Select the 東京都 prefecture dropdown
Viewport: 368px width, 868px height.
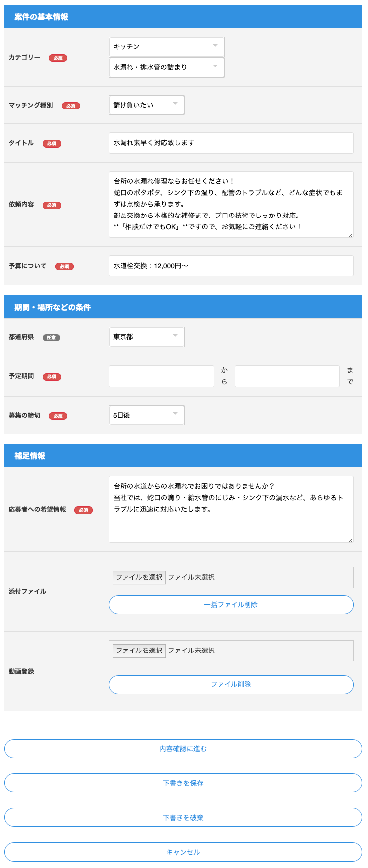[146, 337]
